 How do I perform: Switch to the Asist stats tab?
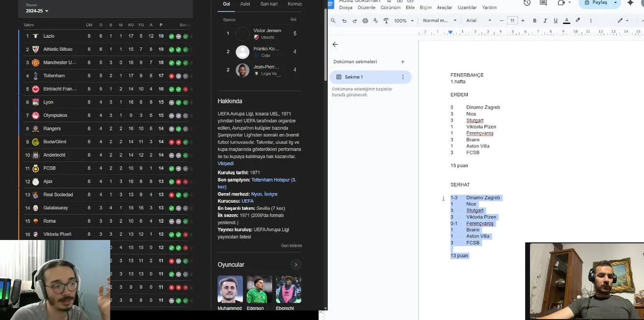[x=245, y=4]
